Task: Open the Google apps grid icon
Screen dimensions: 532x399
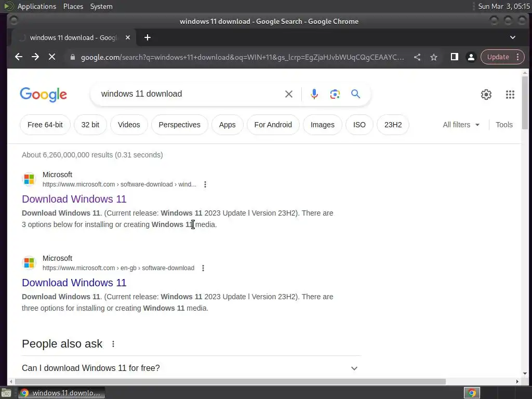Action: [510, 95]
